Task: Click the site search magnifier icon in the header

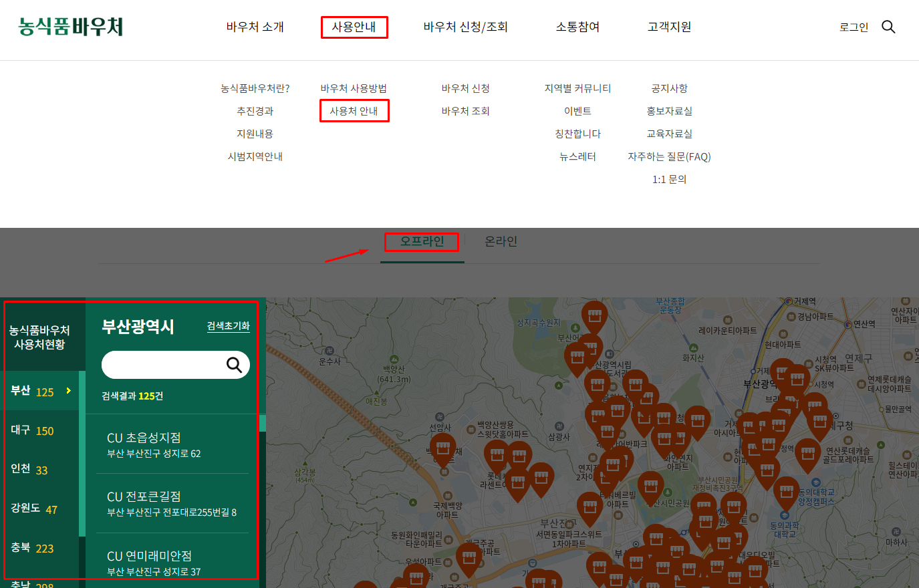Action: click(x=888, y=27)
